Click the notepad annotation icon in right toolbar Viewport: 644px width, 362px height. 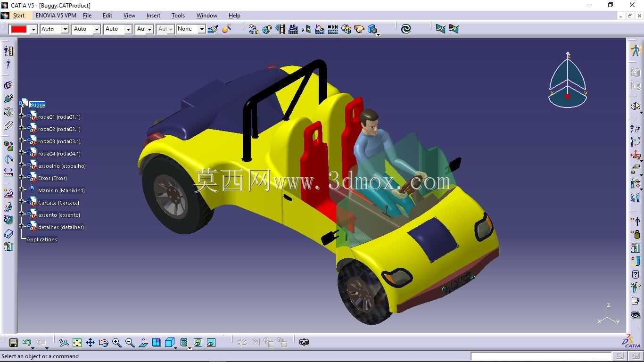[636, 301]
